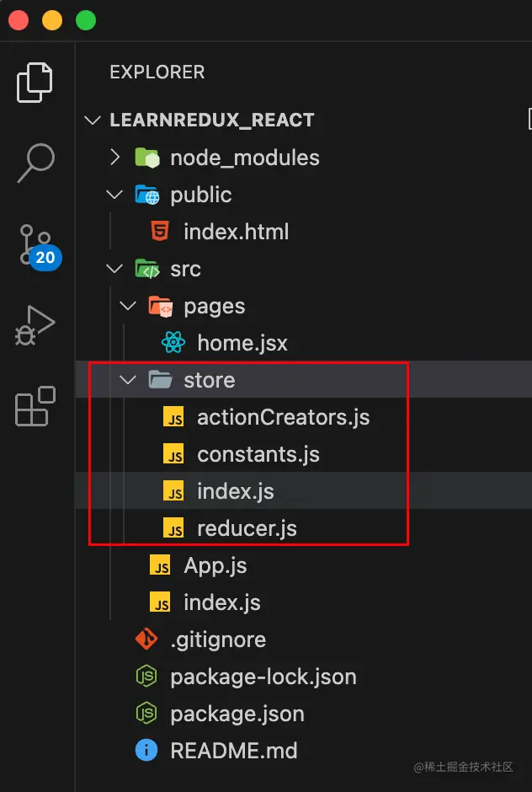
Task: Click the info icon beside README.md
Action: pyautogui.click(x=146, y=751)
